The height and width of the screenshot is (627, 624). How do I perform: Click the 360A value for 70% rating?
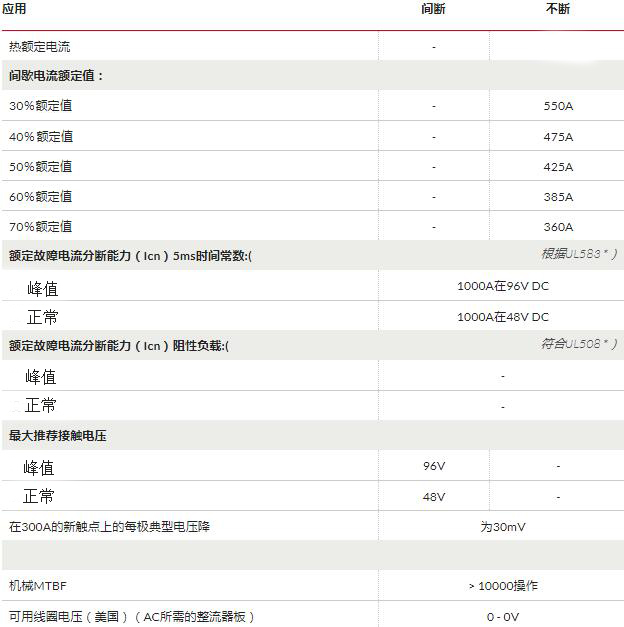pyautogui.click(x=557, y=227)
